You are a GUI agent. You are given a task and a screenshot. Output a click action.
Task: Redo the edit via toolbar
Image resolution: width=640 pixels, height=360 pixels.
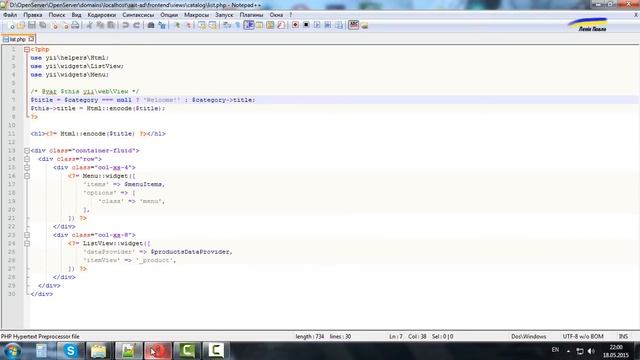137,25
